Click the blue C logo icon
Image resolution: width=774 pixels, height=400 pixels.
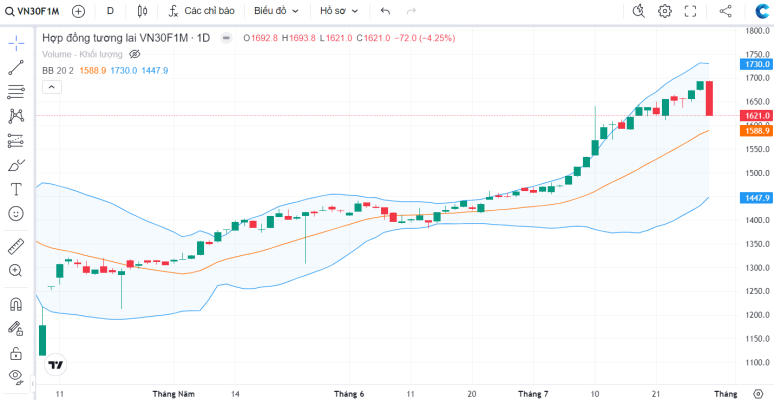click(763, 11)
